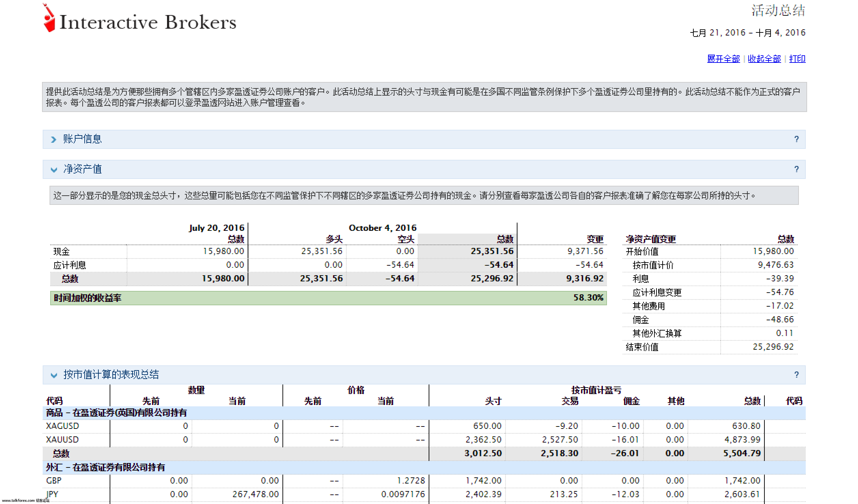This screenshot has height=504, width=858.
Task: Click the 商品 - 在盈透证券(英国)有限公司持有 group header
Action: pyautogui.click(x=116, y=413)
